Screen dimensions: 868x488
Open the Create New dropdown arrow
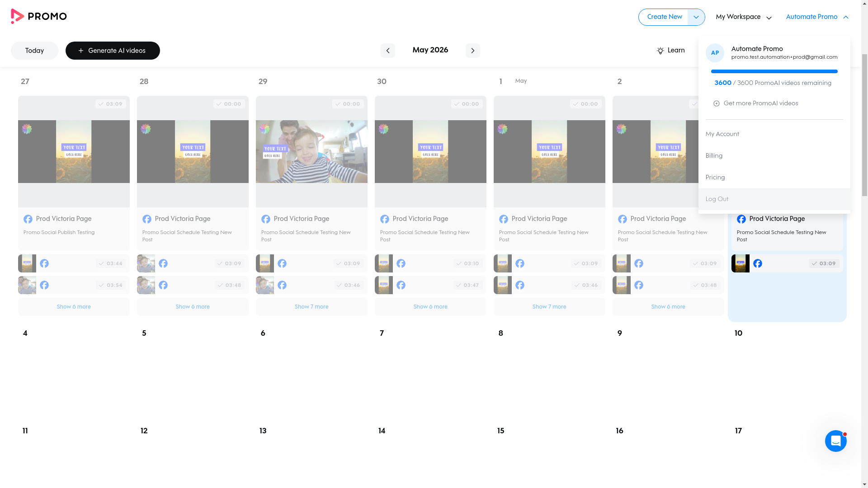click(x=696, y=17)
